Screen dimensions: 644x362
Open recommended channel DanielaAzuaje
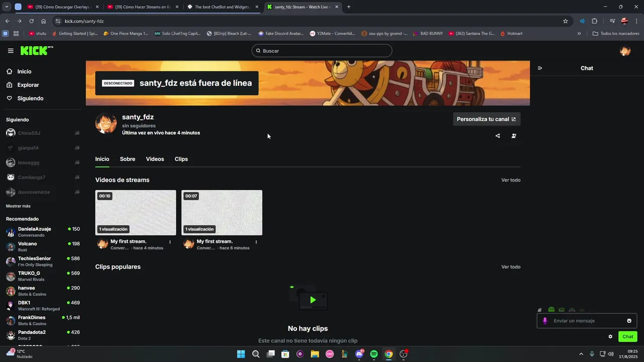[x=43, y=232]
